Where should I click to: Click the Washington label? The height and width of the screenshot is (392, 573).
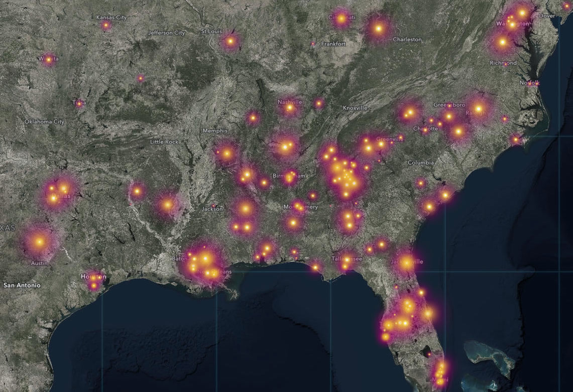click(x=512, y=24)
